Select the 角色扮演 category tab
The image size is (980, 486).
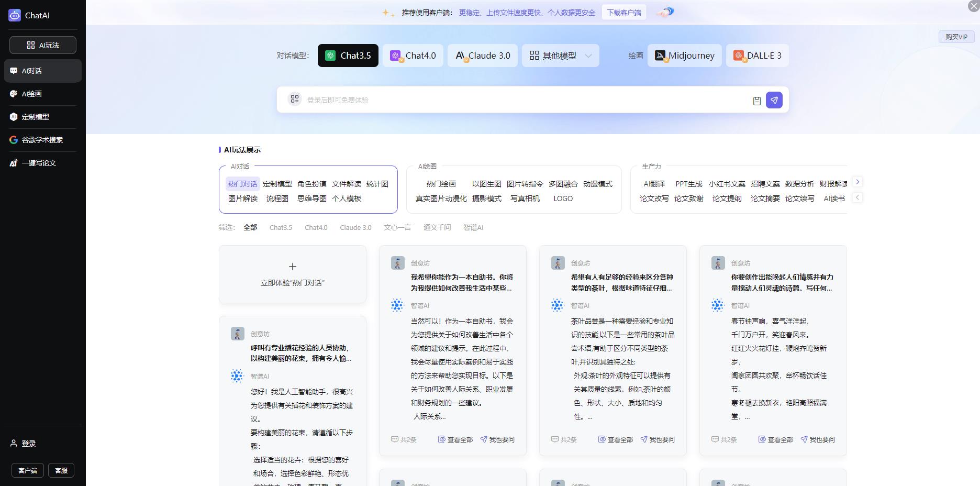point(311,184)
